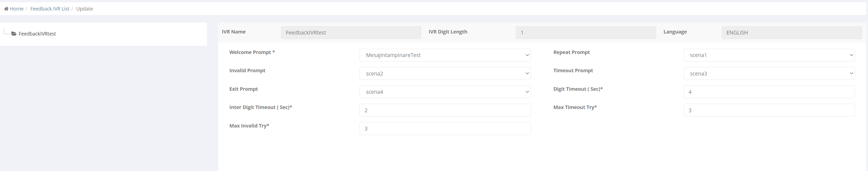Click the Update breadcrumb text
Viewport: 868px width, 171px height.
coord(84,9)
